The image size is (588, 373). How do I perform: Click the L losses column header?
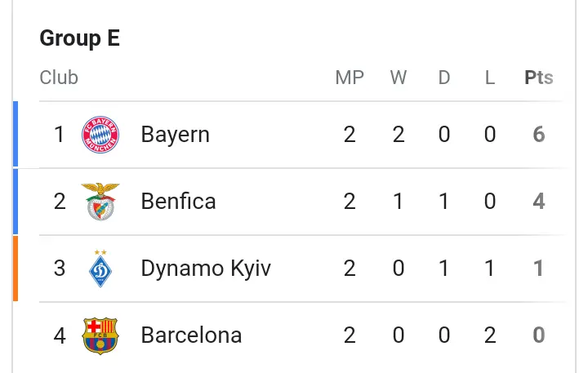(x=490, y=78)
